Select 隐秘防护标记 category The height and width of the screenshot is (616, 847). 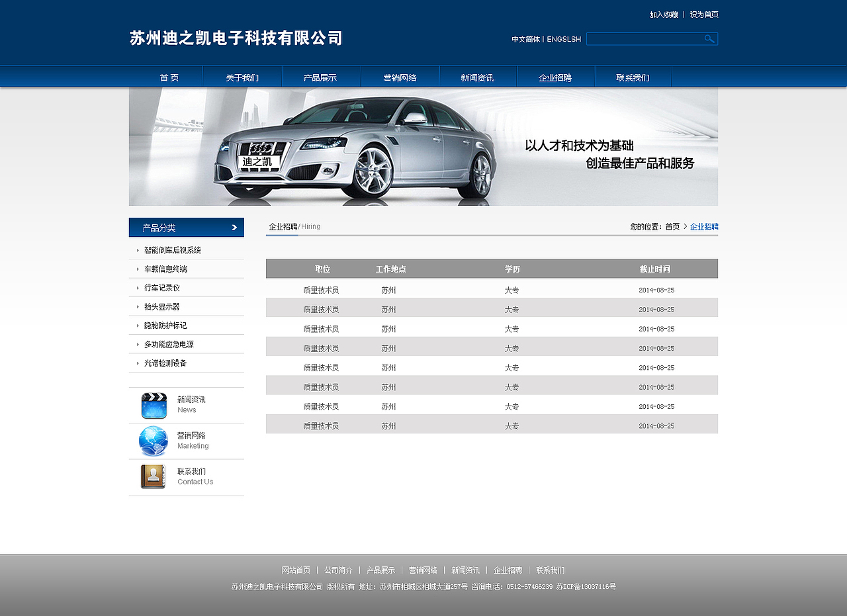click(165, 326)
